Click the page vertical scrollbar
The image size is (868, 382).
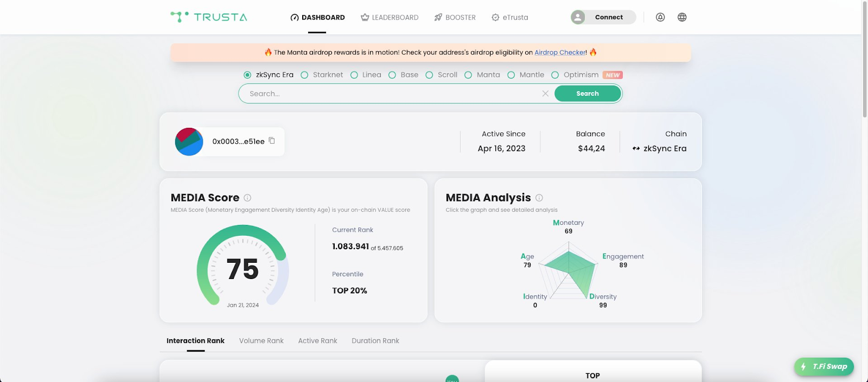point(865,60)
